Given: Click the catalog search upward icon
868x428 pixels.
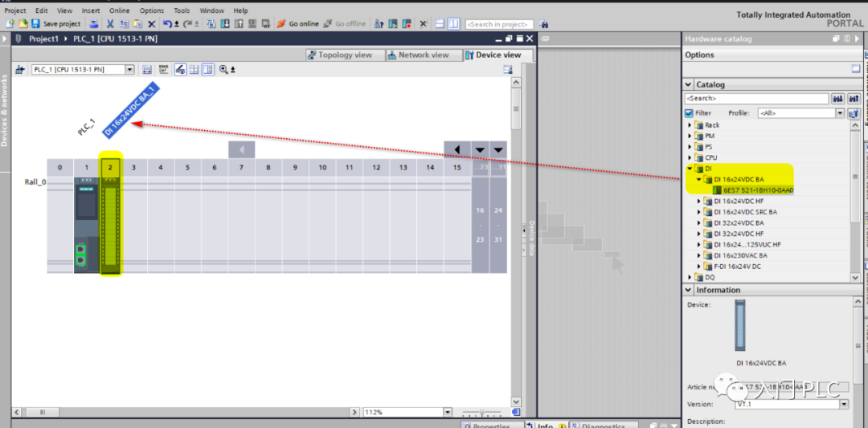Looking at the screenshot, I should coord(854,99).
